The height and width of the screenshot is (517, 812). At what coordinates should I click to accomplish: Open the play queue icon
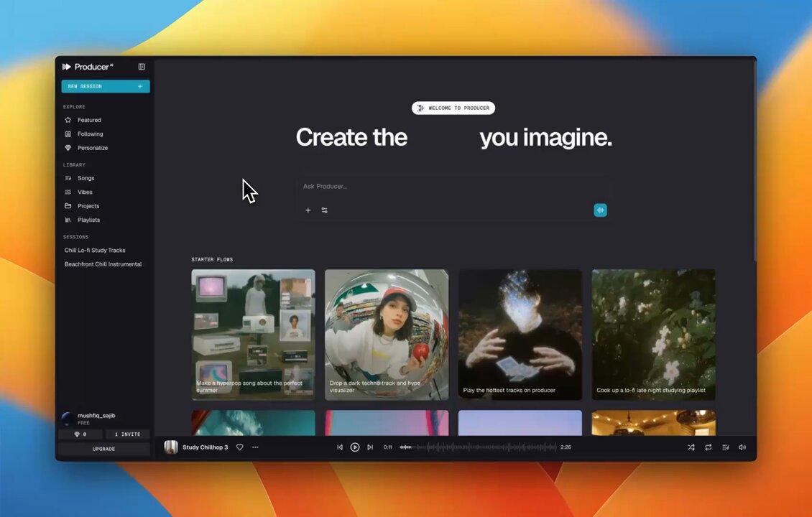tap(726, 447)
